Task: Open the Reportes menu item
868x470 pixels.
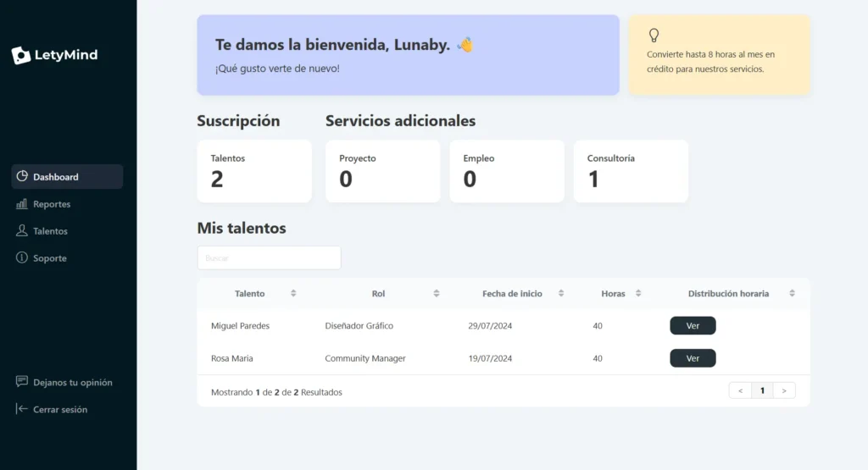Action: pyautogui.click(x=52, y=204)
